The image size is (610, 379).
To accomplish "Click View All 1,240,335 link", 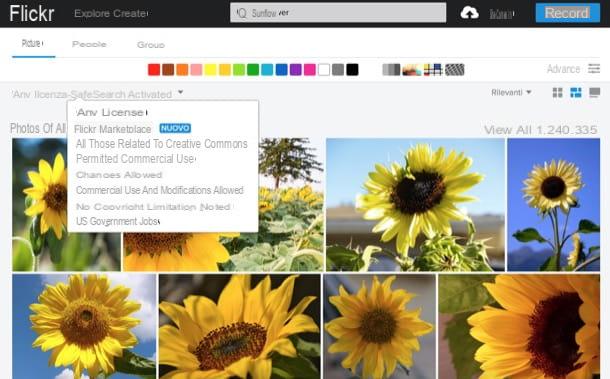I will pos(540,130).
